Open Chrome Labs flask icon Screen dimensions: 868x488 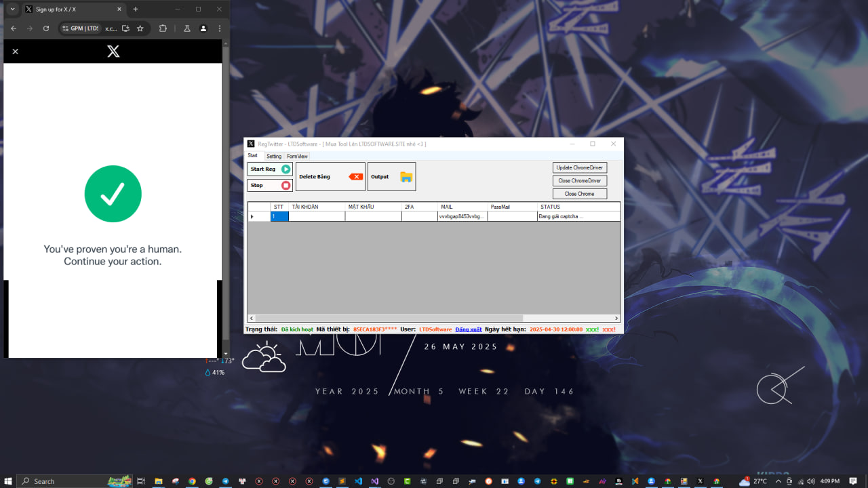pos(186,28)
